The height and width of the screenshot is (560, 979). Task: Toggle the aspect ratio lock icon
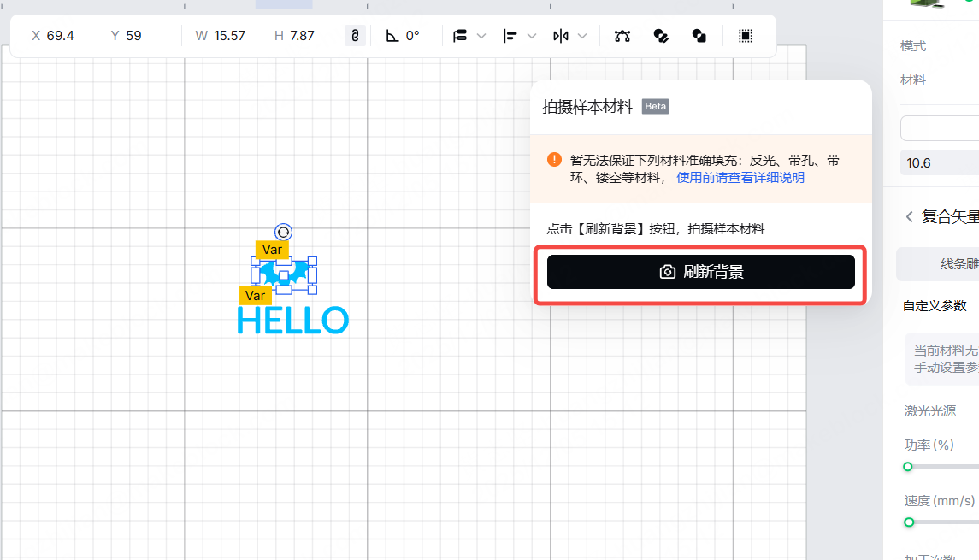[355, 36]
